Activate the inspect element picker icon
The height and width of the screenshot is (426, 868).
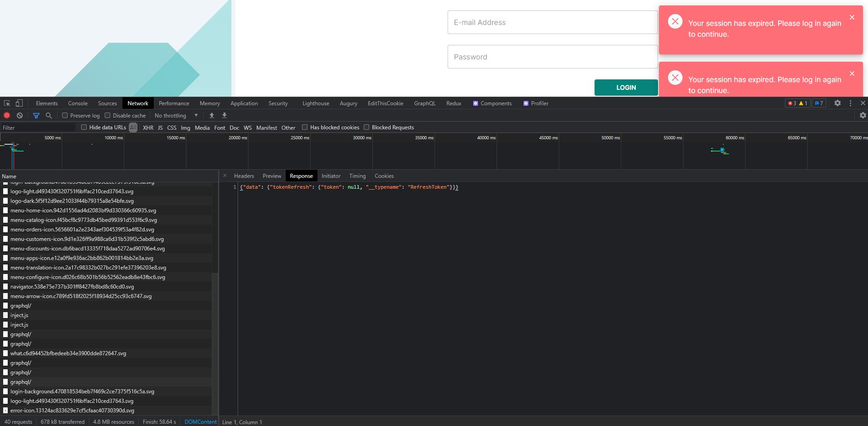click(x=7, y=103)
